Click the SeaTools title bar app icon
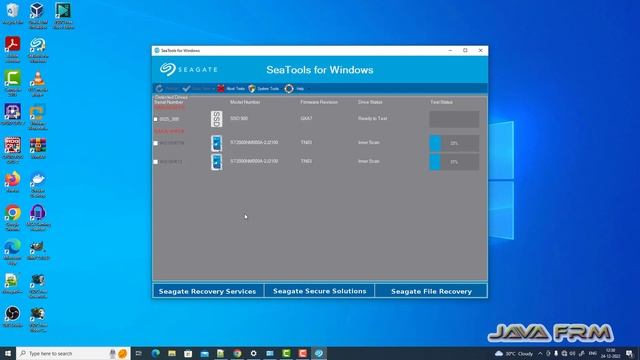The width and height of the screenshot is (640, 360). point(157,51)
